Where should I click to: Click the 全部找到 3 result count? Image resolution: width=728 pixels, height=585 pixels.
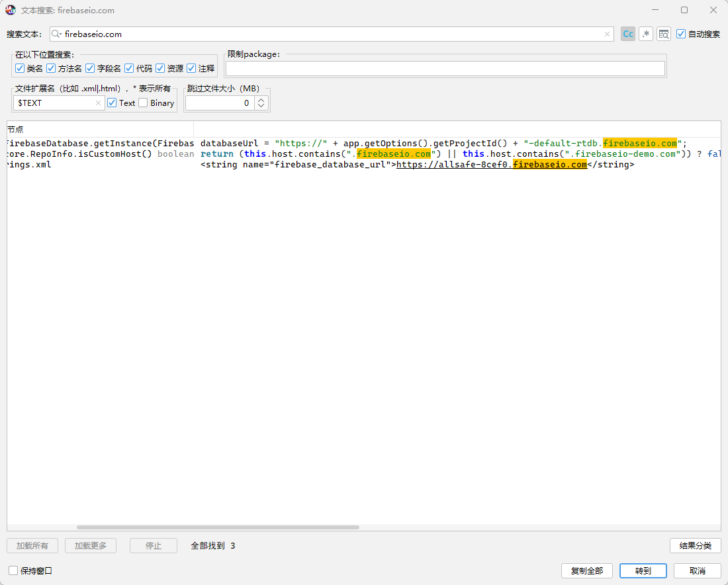(213, 545)
